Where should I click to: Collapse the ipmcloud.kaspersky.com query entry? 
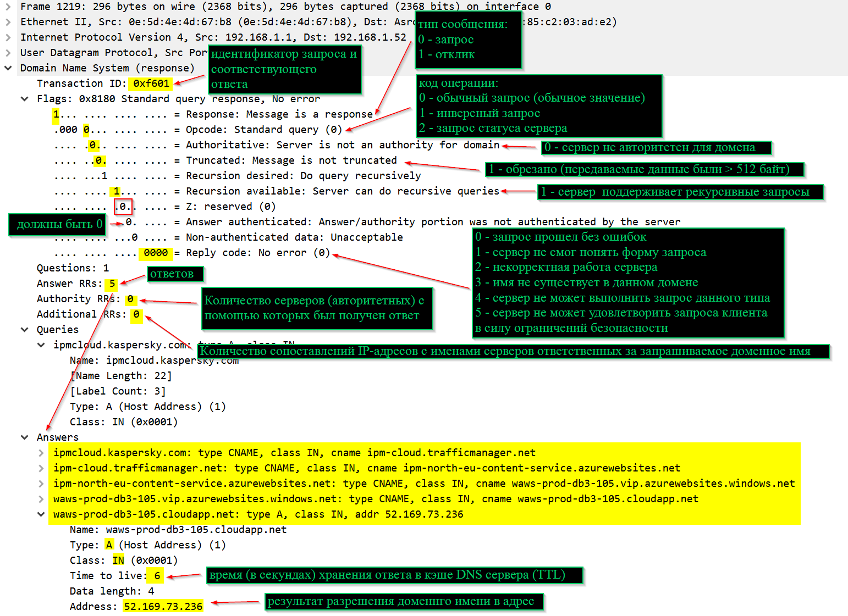click(41, 345)
